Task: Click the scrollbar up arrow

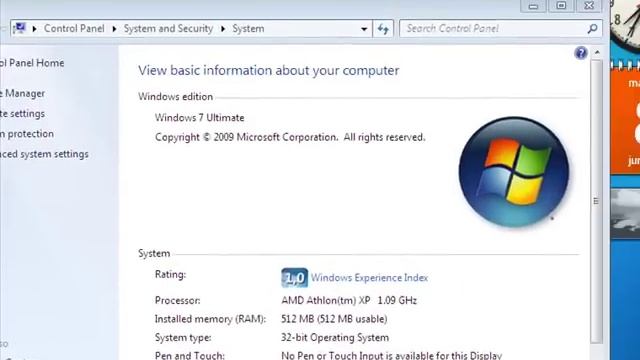Action: (597, 53)
